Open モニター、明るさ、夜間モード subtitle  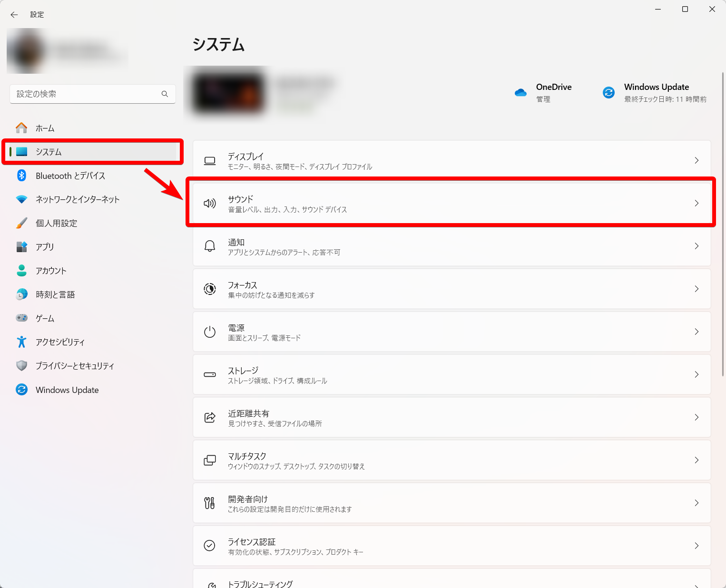click(300, 167)
